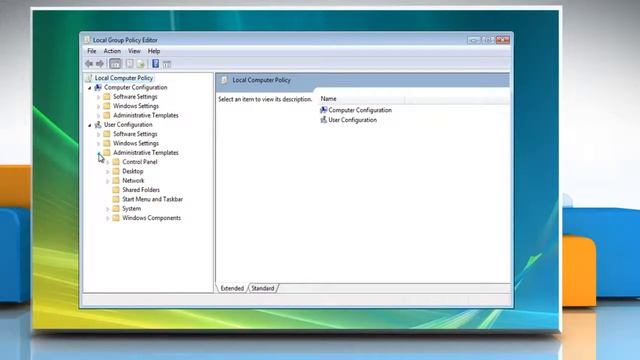Click the Shared Folders folder icon
Image resolution: width=640 pixels, height=360 pixels.
coord(116,190)
